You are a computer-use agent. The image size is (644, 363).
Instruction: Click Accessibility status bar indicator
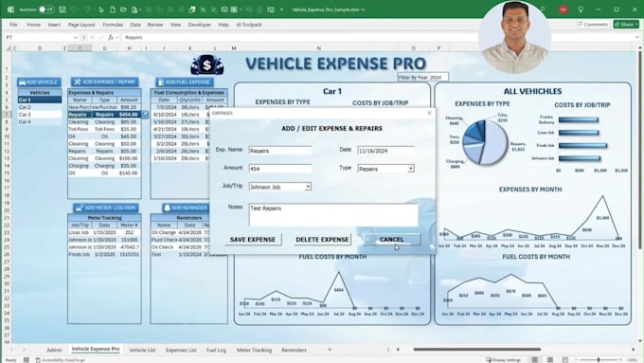pyautogui.click(x=61, y=360)
